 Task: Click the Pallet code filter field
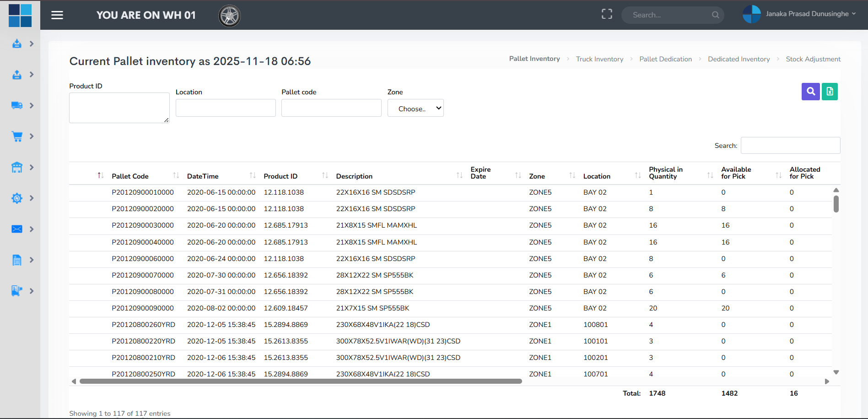coord(331,109)
